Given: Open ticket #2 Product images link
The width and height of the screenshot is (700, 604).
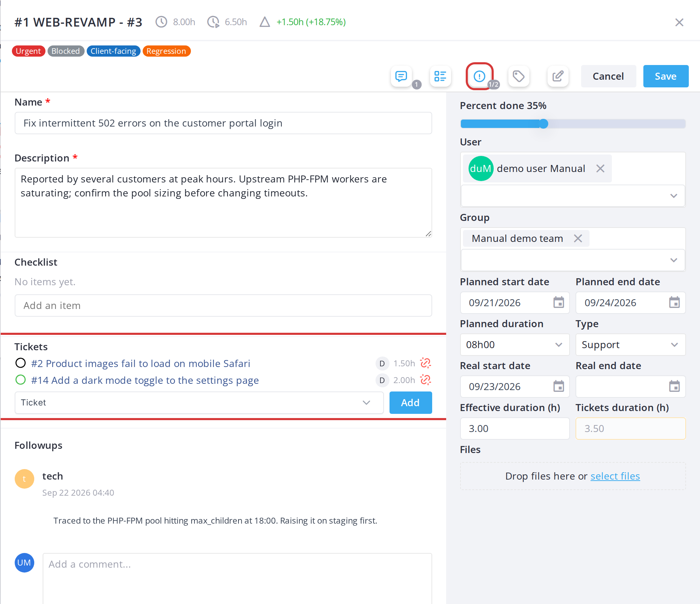Looking at the screenshot, I should click(141, 364).
